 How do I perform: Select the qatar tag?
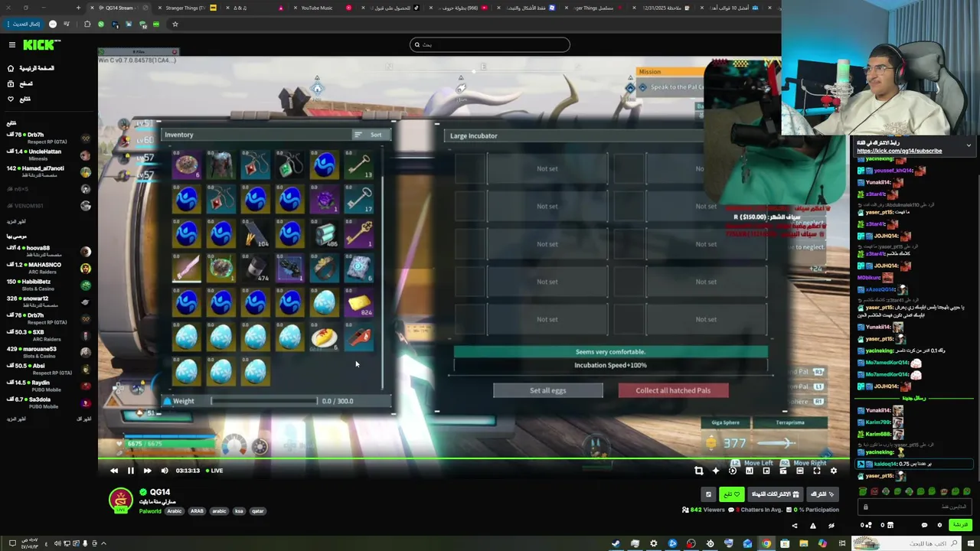click(x=257, y=511)
